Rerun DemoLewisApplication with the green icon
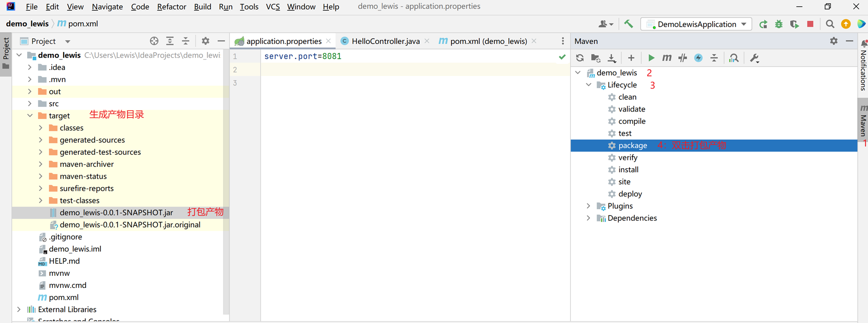The image size is (868, 323). (x=763, y=24)
